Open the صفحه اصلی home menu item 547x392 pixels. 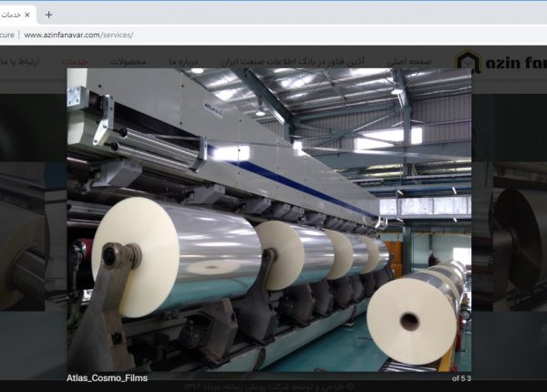(x=409, y=61)
